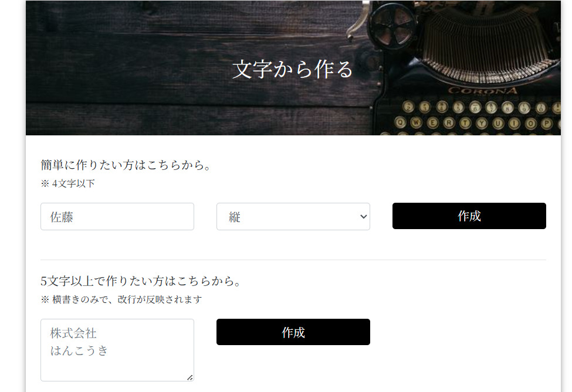Screen dimensions: 572x392
Task: Click the horizontal divider between sections
Action: click(293, 260)
